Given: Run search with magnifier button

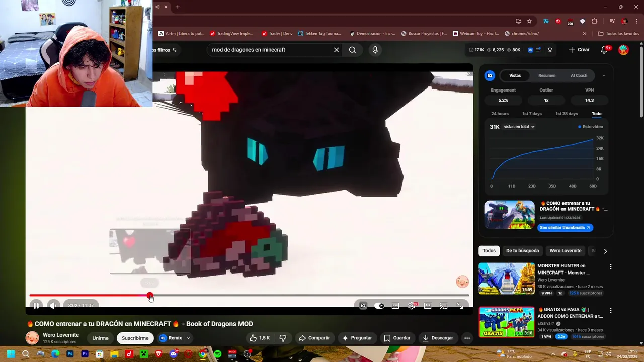Looking at the screenshot, I should point(353,50).
